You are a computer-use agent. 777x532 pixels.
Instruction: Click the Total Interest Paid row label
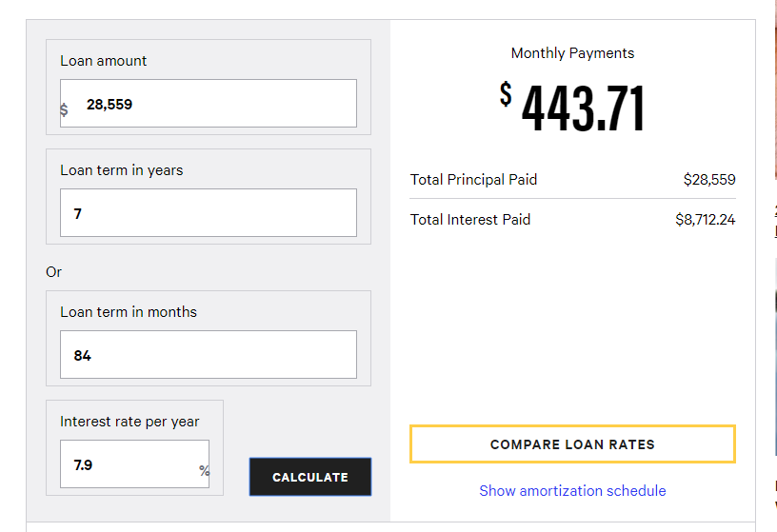pyautogui.click(x=469, y=220)
